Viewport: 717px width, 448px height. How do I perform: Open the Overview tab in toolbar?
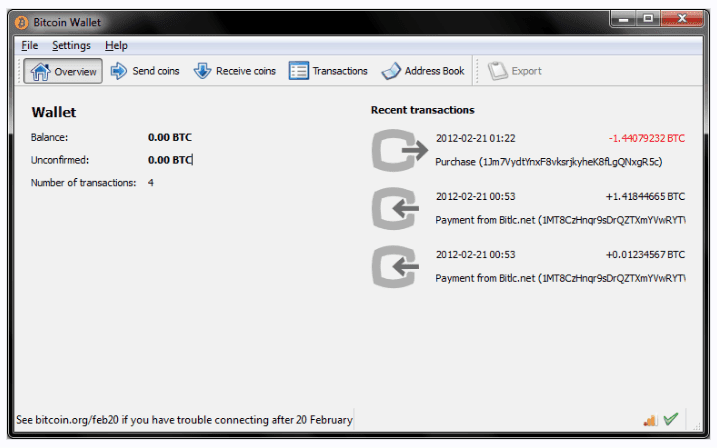point(64,71)
